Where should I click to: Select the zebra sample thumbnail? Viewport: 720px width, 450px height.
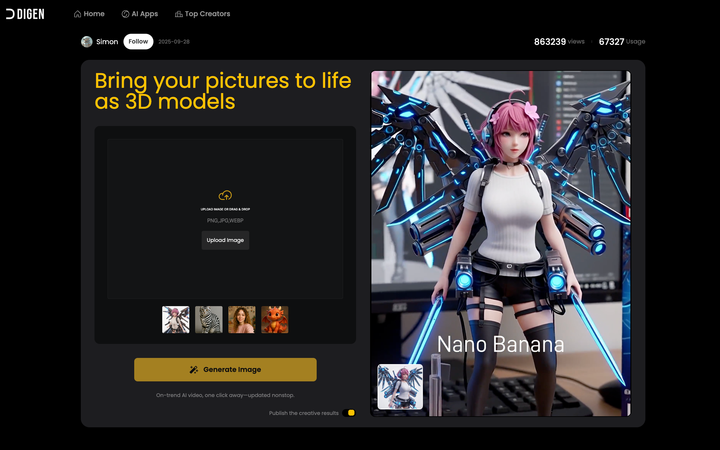[x=209, y=319]
